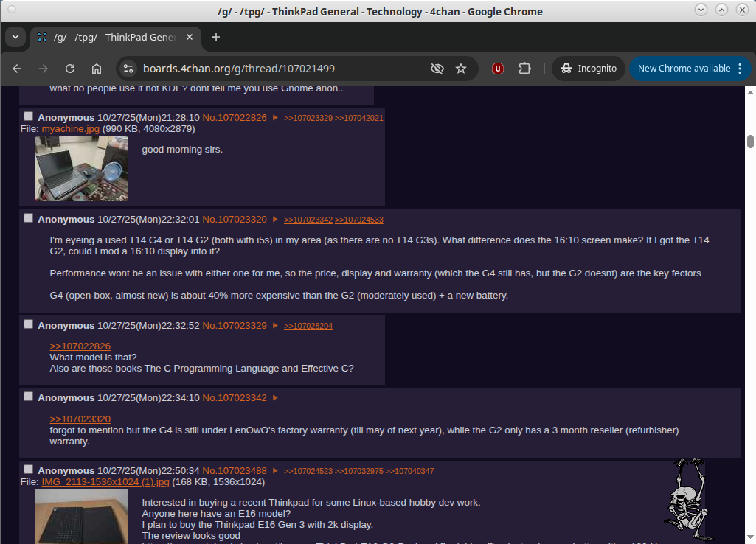Open post menu arrow for No.107023320
The image size is (756, 544).
[x=275, y=219]
